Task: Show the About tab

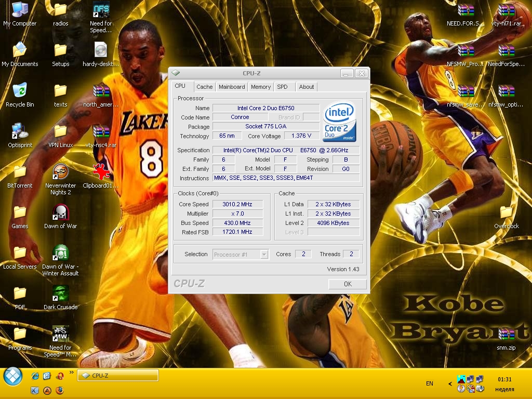Action: (x=307, y=87)
